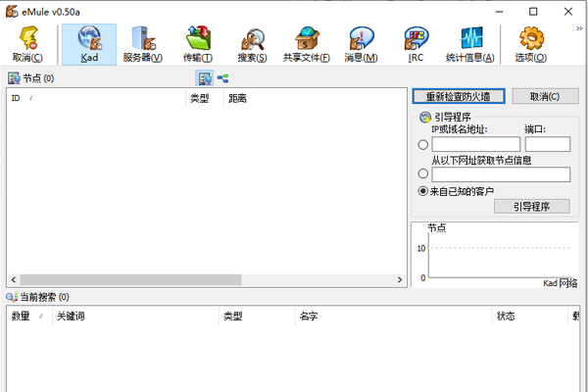
Task: Open the 统计信息(A) statistics view
Action: 469,44
